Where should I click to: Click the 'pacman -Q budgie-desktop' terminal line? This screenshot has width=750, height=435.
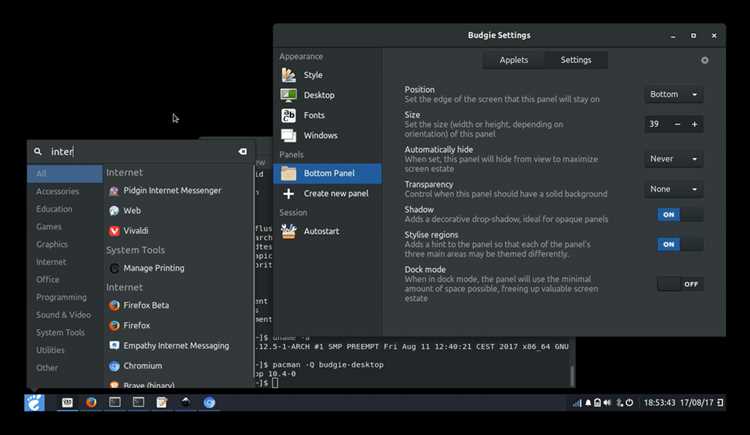(x=328, y=365)
